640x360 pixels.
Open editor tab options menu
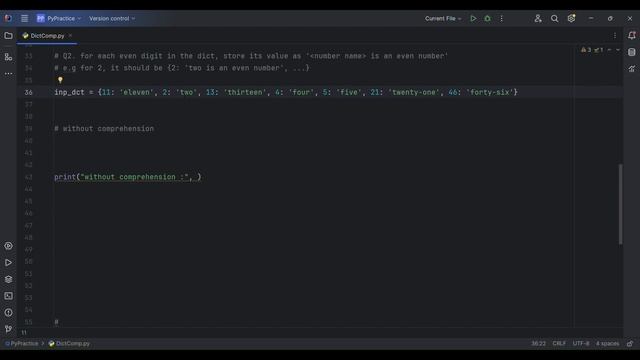615,36
